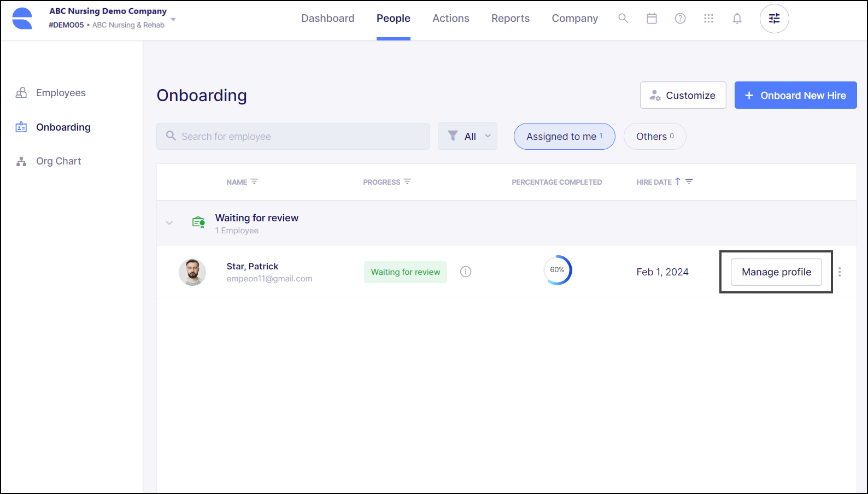Open the All filter dropdown

pyautogui.click(x=468, y=137)
